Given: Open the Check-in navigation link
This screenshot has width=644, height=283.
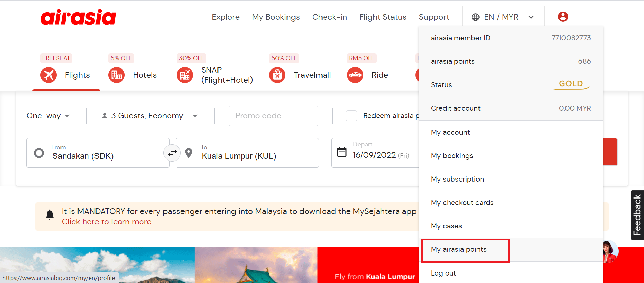Looking at the screenshot, I should pos(329,17).
